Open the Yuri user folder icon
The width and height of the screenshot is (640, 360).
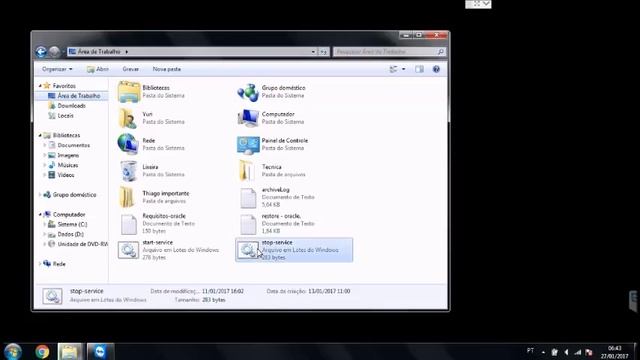click(x=129, y=118)
